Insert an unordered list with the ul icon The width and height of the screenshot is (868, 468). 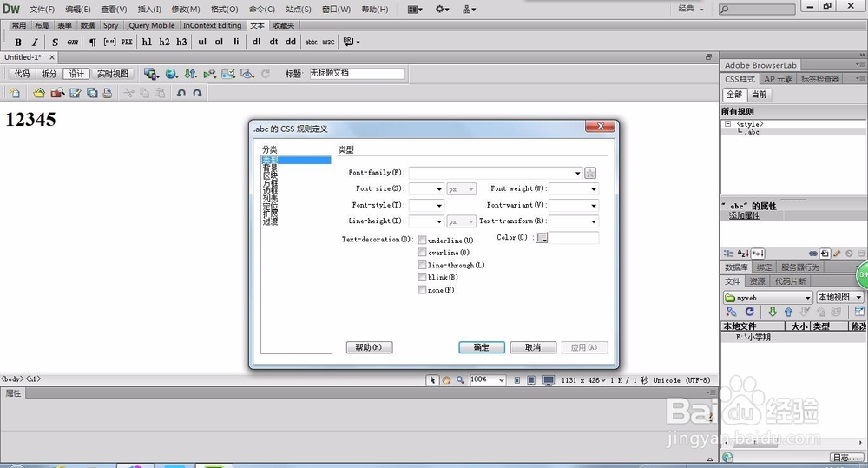[202, 42]
